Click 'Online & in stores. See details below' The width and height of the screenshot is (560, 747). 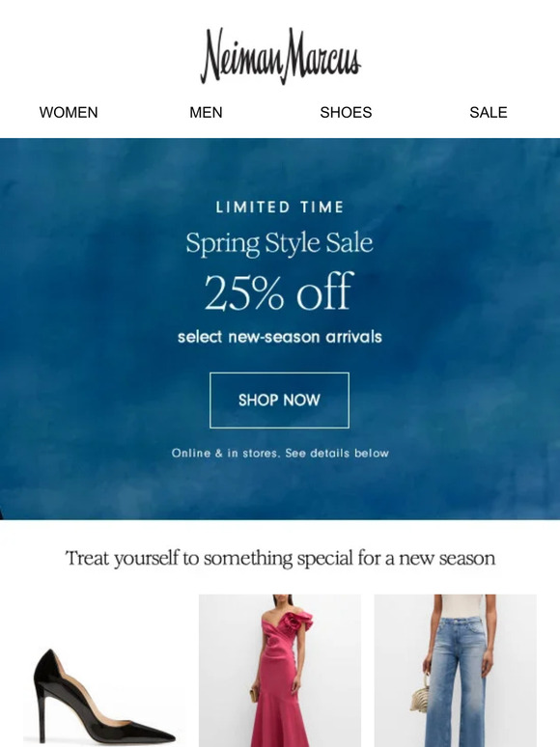(x=280, y=453)
